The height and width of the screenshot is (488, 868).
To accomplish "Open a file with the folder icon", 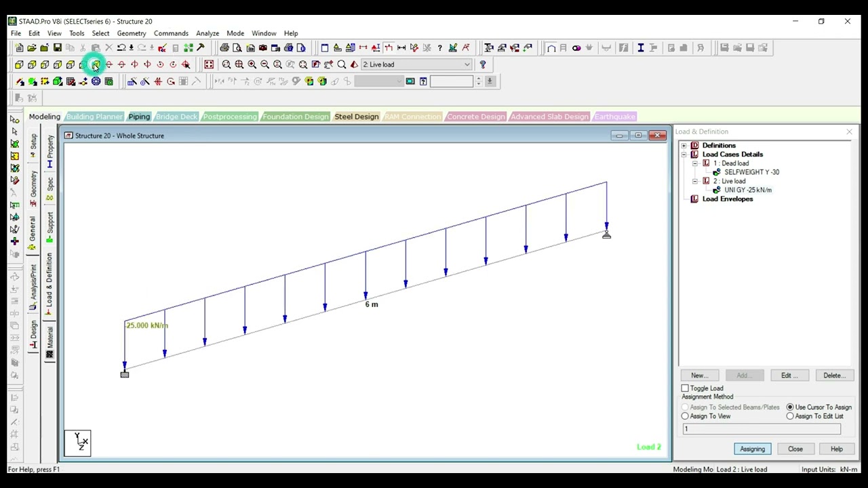I will 32,47.
